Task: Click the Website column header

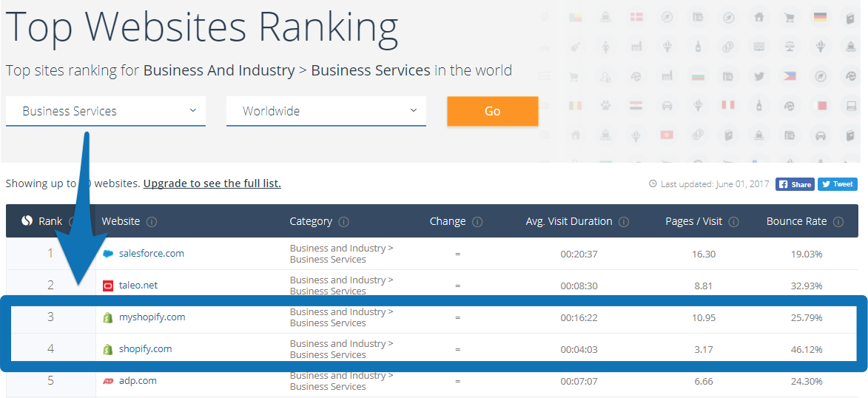Action: pyautogui.click(x=121, y=221)
